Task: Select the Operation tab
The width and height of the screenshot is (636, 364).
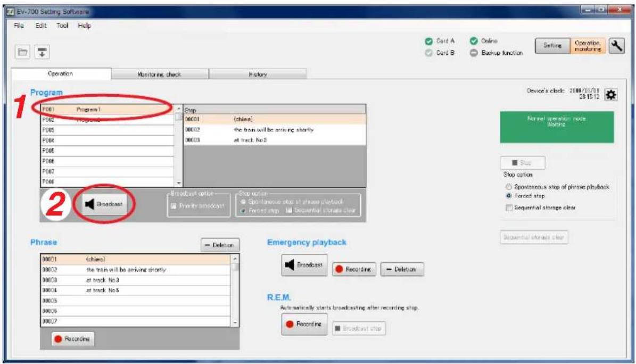Action: coord(61,74)
